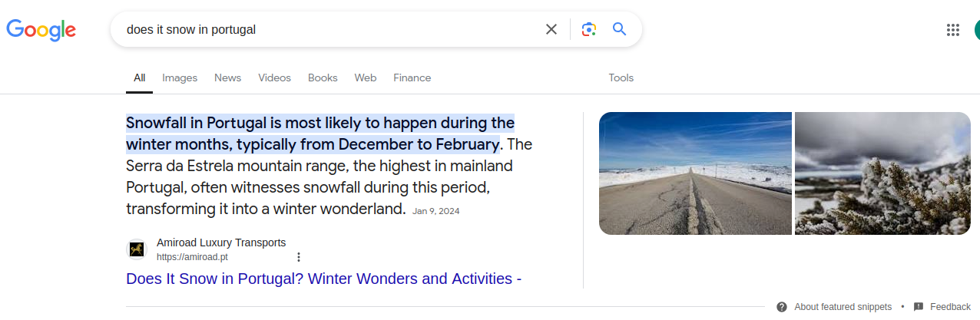The width and height of the screenshot is (980, 320).
Task: Open "Does It Snow in Portugal?" result link
Action: point(323,279)
